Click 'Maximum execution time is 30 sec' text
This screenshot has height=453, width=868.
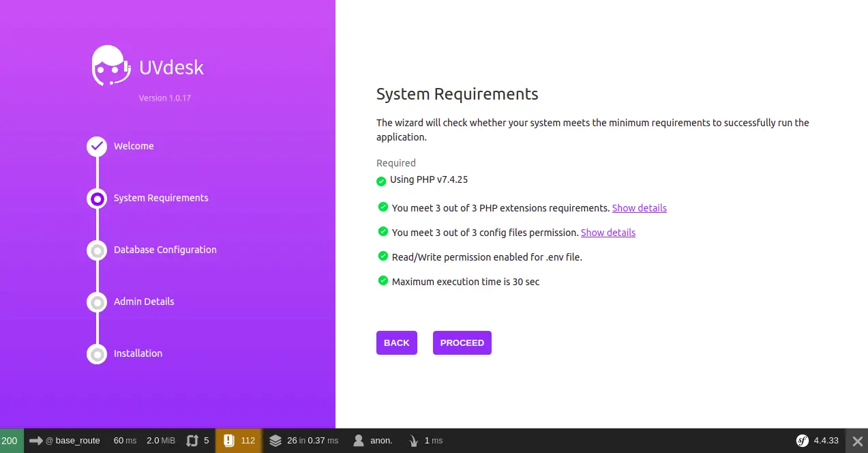click(x=466, y=282)
